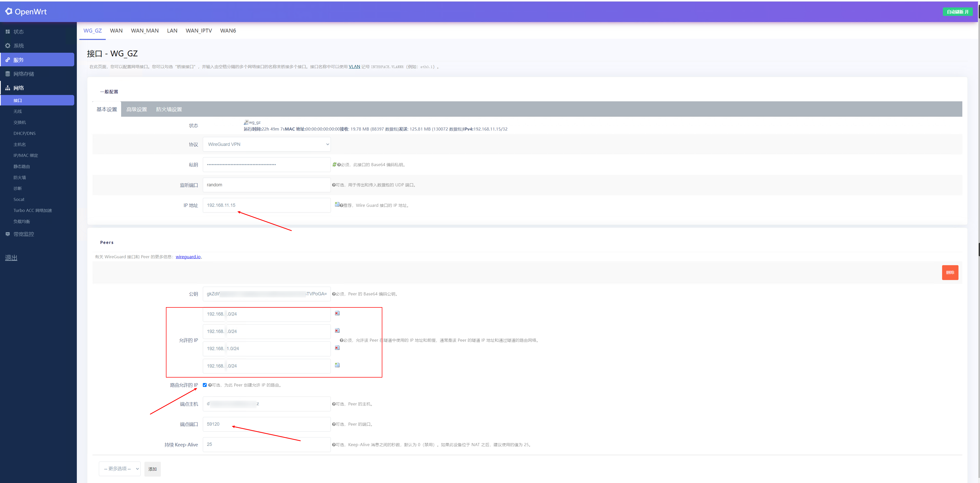
Task: Toggle the 路由允许的 IP checkbox
Action: point(205,385)
